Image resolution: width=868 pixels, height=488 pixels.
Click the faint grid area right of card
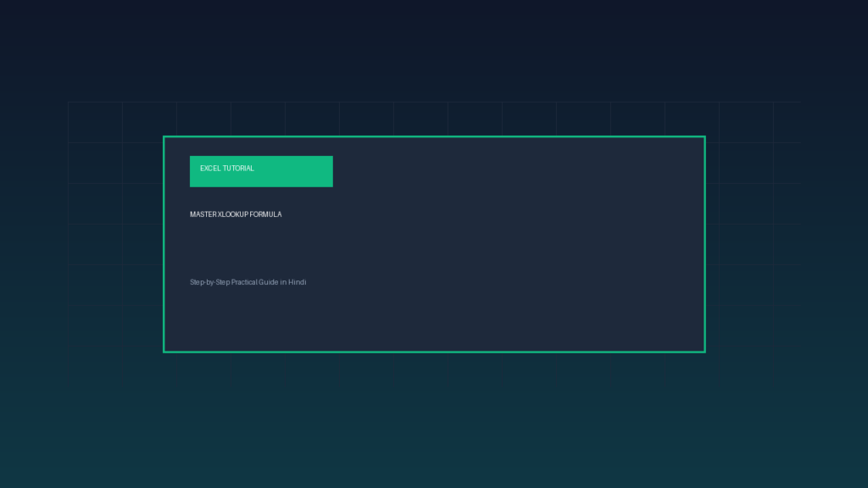coord(754,244)
